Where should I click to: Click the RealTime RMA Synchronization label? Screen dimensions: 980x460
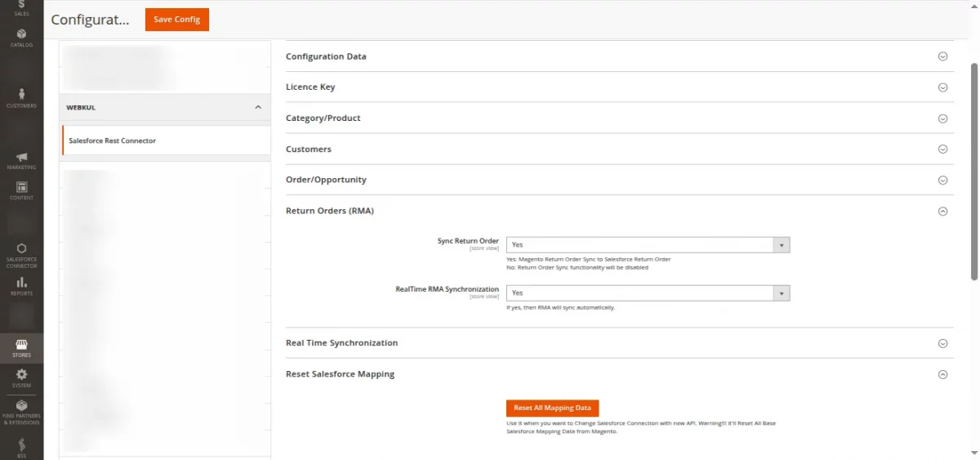(447, 289)
